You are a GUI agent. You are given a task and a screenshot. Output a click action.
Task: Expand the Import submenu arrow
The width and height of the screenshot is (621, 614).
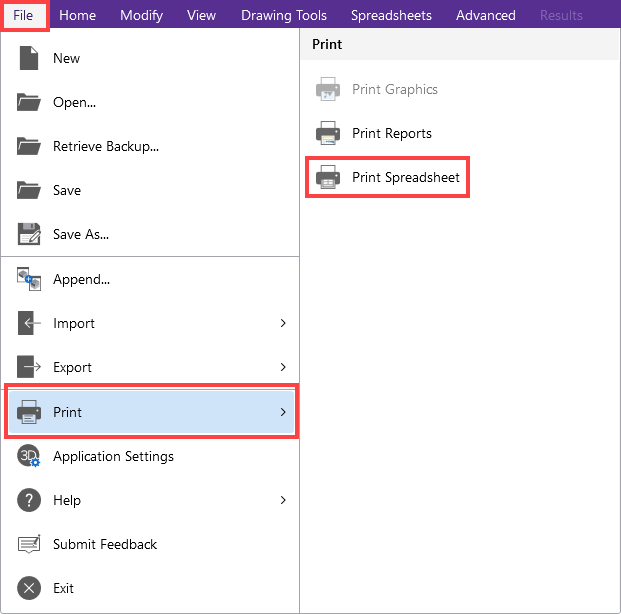pyautogui.click(x=283, y=323)
